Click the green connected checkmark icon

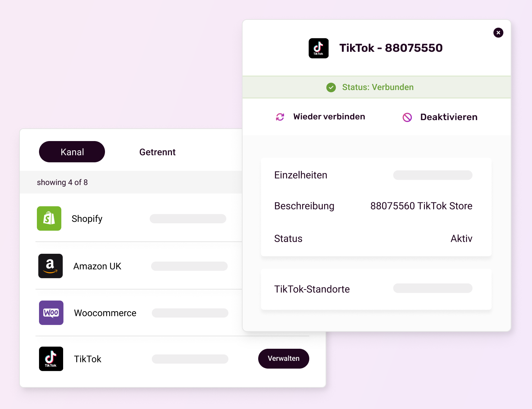pos(331,87)
